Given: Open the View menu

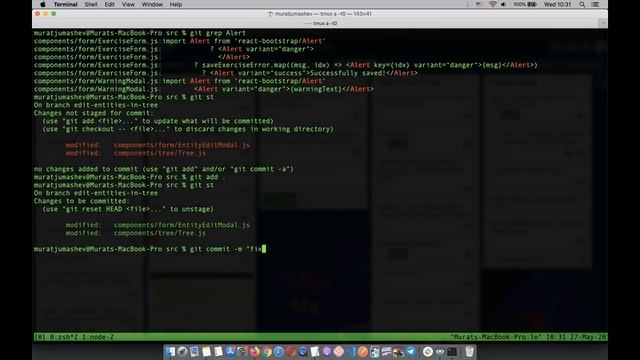Looking at the screenshot, I should tap(128, 4).
